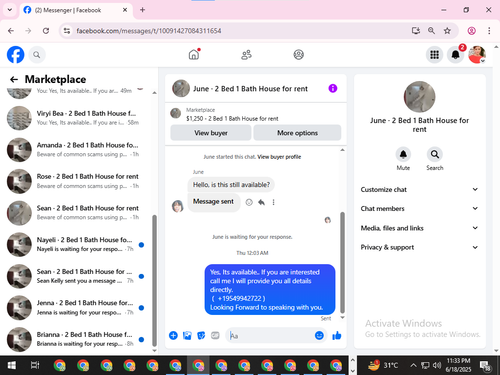
Task: Send a thumbs-up like
Action: (x=337, y=335)
